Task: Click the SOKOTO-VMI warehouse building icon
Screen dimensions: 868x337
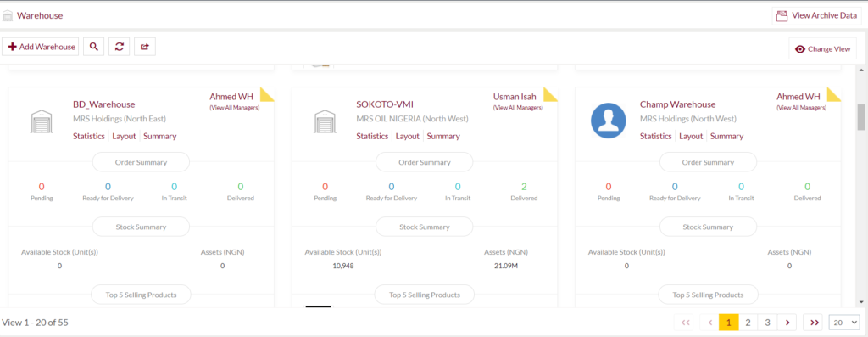Action: tap(325, 121)
